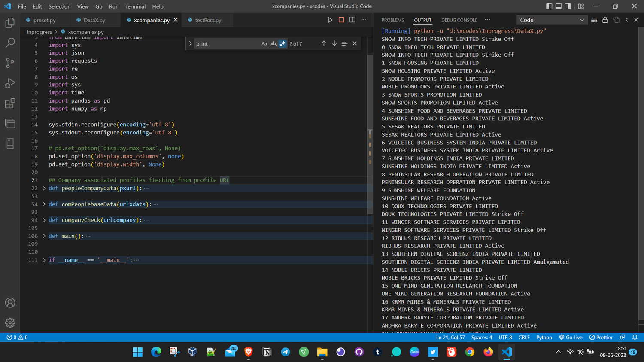Unfold the __name__ if block
The image size is (644, 362).
point(44,260)
